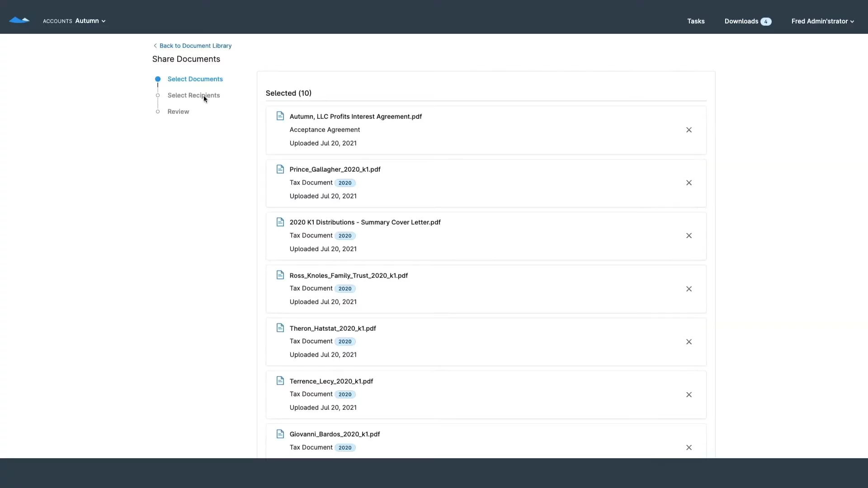Click document icon beside Prince_Gallagher_2020_k1.pdf
This screenshot has width=868, height=488.
[280, 169]
